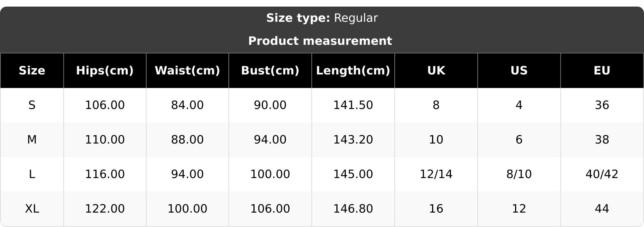Click the Product measurement title
Viewport: 644px width, 227px height.
pos(320,41)
